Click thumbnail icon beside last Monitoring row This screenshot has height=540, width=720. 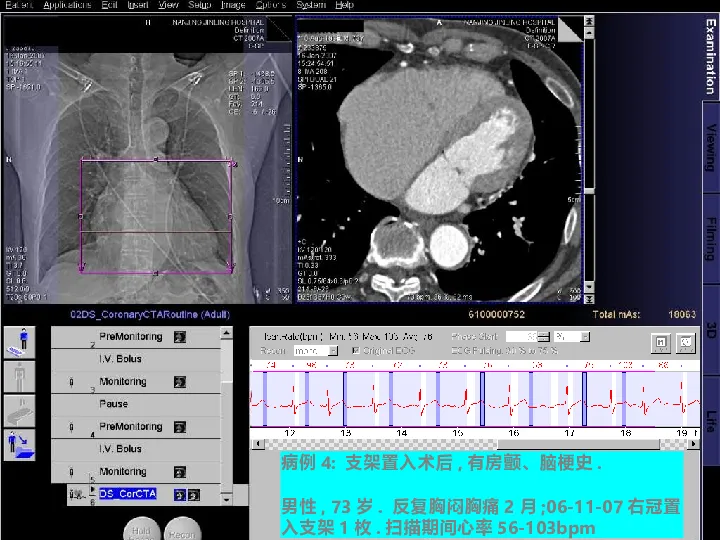(x=180, y=472)
